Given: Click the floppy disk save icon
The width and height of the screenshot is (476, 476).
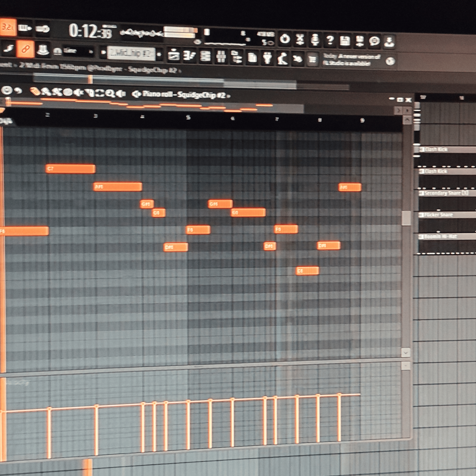Looking at the screenshot, I should pos(345,41).
